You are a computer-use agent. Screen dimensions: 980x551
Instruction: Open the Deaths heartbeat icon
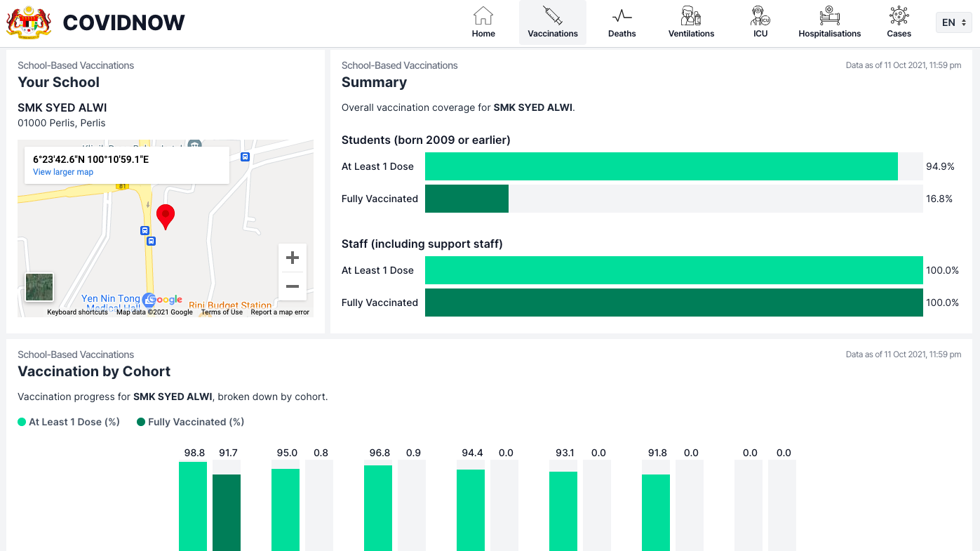pos(622,16)
